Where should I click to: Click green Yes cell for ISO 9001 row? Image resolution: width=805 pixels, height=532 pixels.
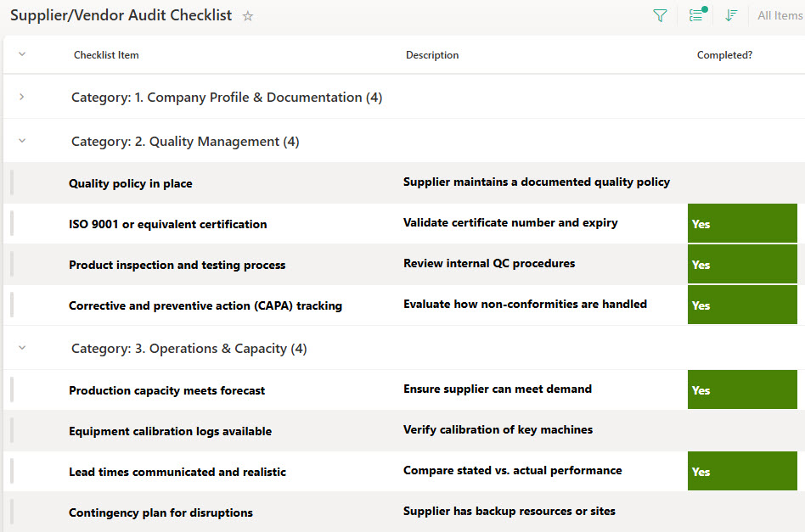point(742,224)
